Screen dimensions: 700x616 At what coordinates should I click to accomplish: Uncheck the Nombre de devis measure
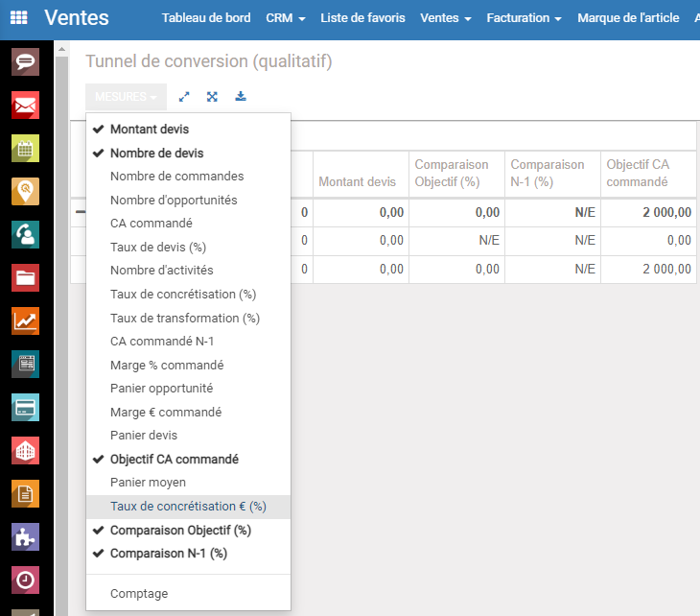[188, 153]
